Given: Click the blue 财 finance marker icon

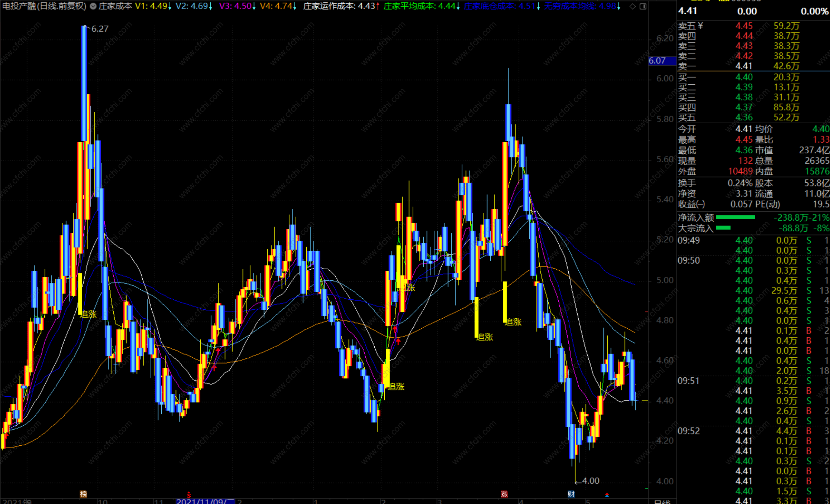Looking at the screenshot, I should pyautogui.click(x=571, y=494).
